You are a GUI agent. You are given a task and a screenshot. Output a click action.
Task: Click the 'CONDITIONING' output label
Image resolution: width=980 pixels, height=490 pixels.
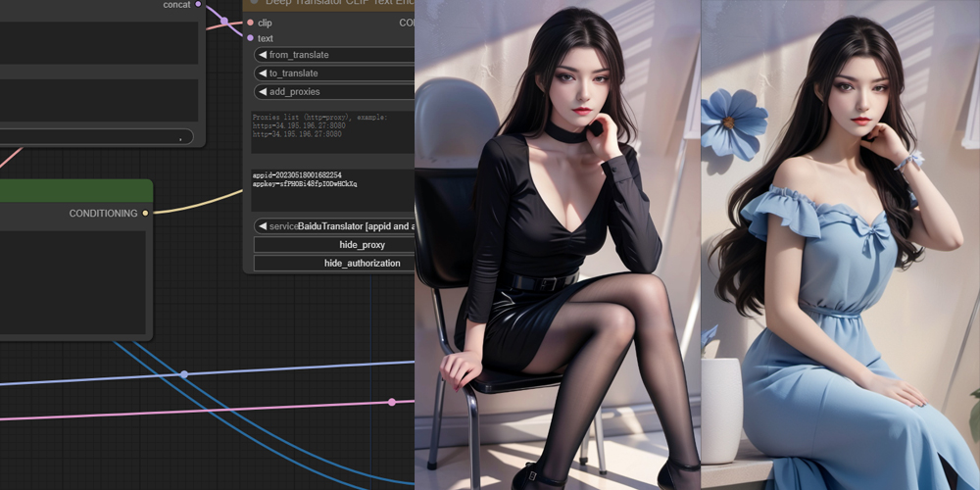pyautogui.click(x=103, y=213)
